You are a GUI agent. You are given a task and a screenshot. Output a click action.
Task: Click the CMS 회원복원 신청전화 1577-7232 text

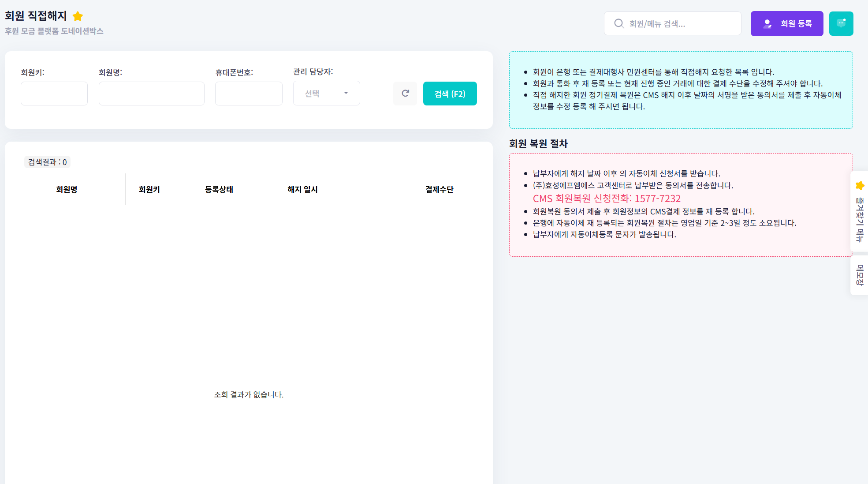[607, 199]
